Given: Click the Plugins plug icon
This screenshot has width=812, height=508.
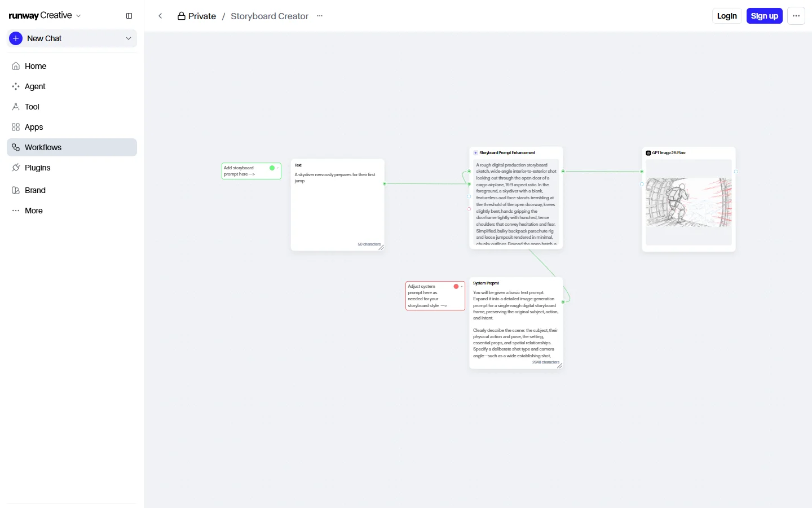Looking at the screenshot, I should tap(16, 168).
